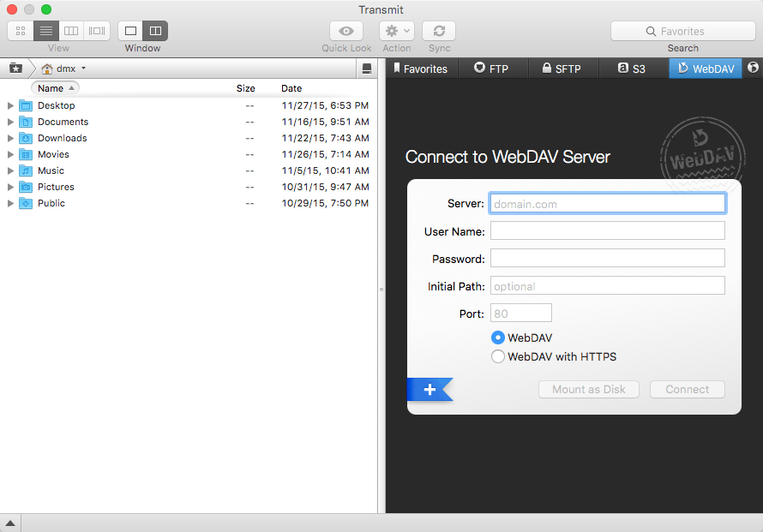Screen dimensions: 763x532
Task: Click the Password field
Action: tap(607, 258)
